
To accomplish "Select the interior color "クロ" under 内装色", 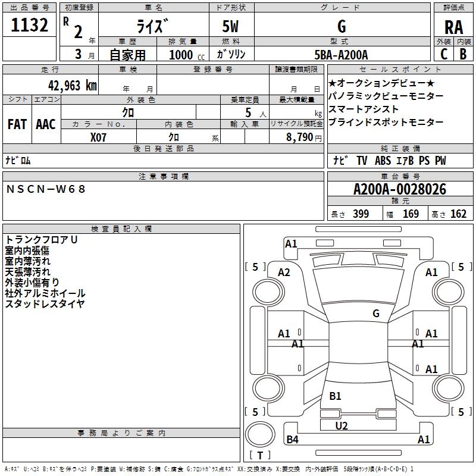I will coord(174,137).
